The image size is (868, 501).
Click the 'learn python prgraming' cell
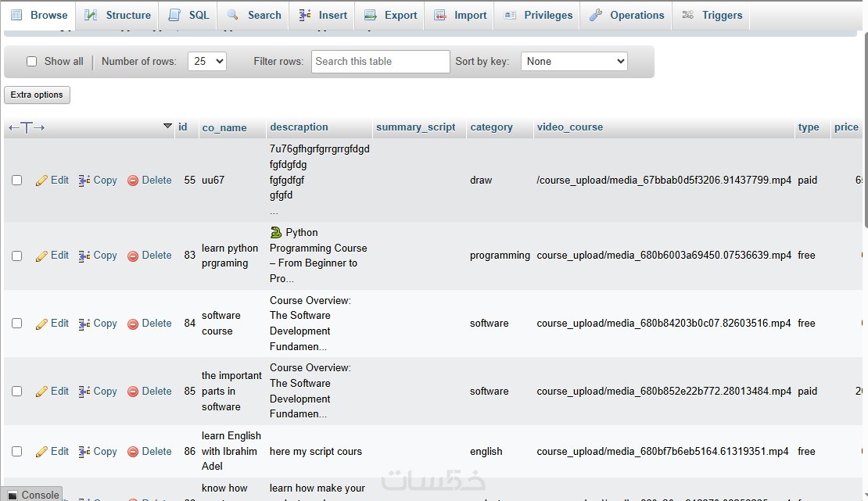(x=230, y=256)
